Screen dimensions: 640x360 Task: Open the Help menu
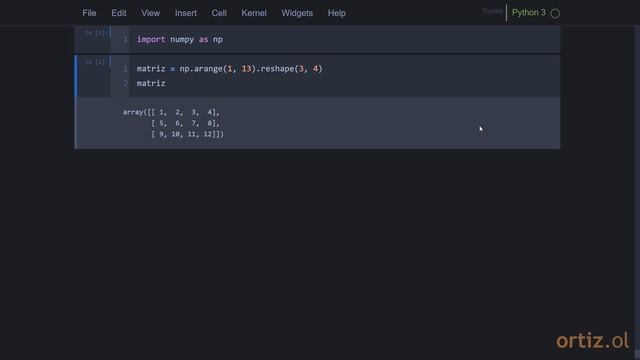pos(337,13)
